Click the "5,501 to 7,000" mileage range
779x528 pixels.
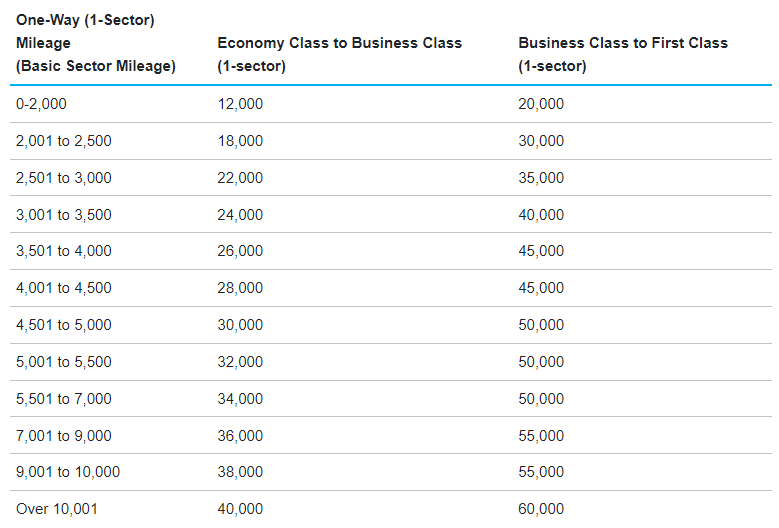click(x=64, y=399)
